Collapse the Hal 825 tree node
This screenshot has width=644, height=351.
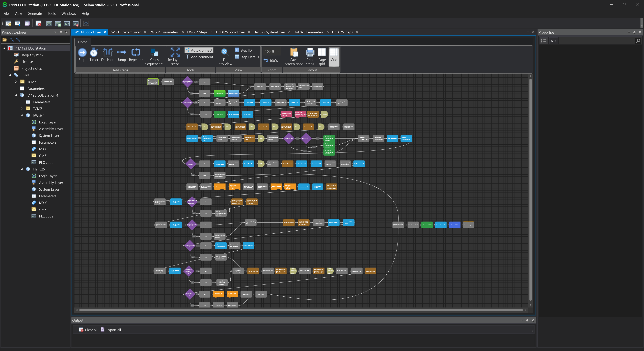click(x=22, y=169)
